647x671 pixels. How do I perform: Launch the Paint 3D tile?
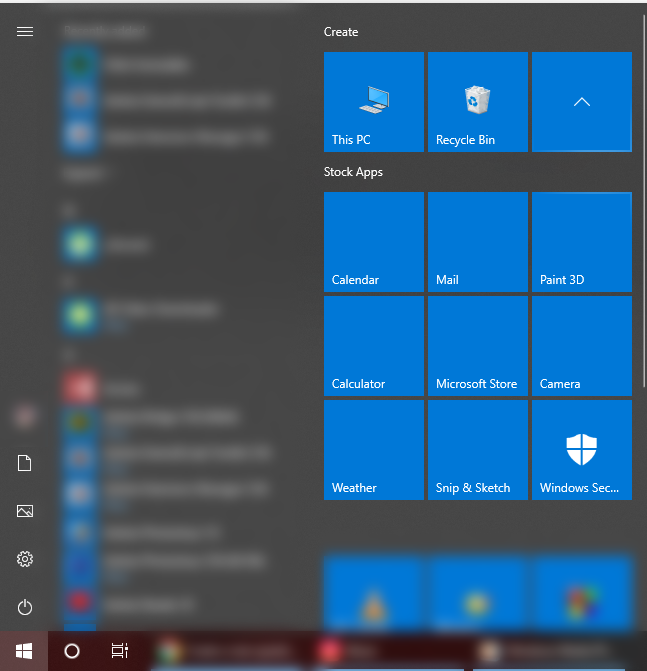pos(582,242)
